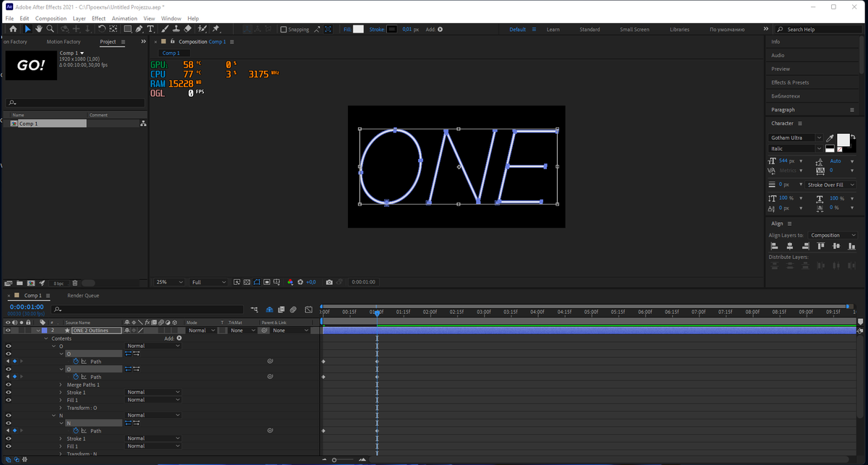Viewport: 868px width, 465px height.
Task: Toggle the first Path stopwatch under O
Action: pos(76,362)
